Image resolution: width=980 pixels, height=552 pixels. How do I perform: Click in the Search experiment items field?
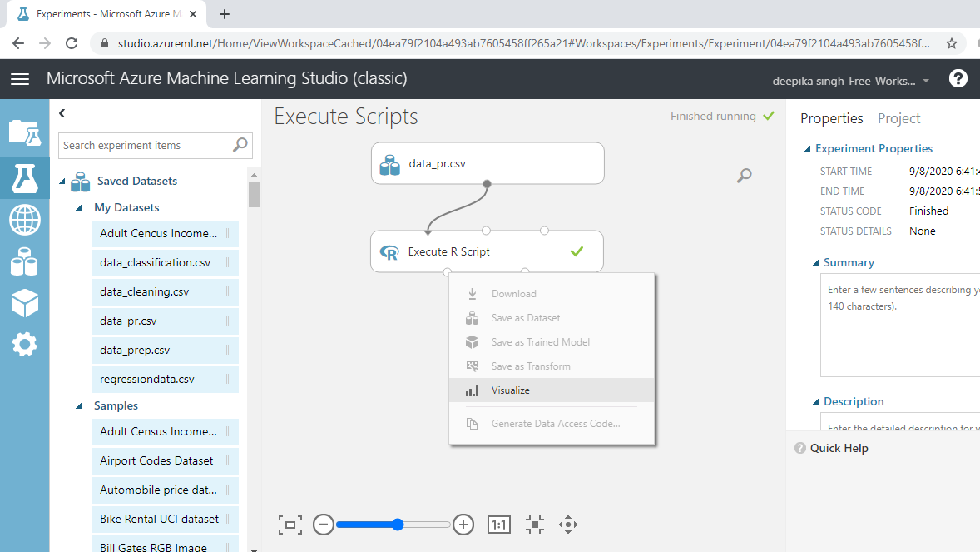tap(155, 145)
